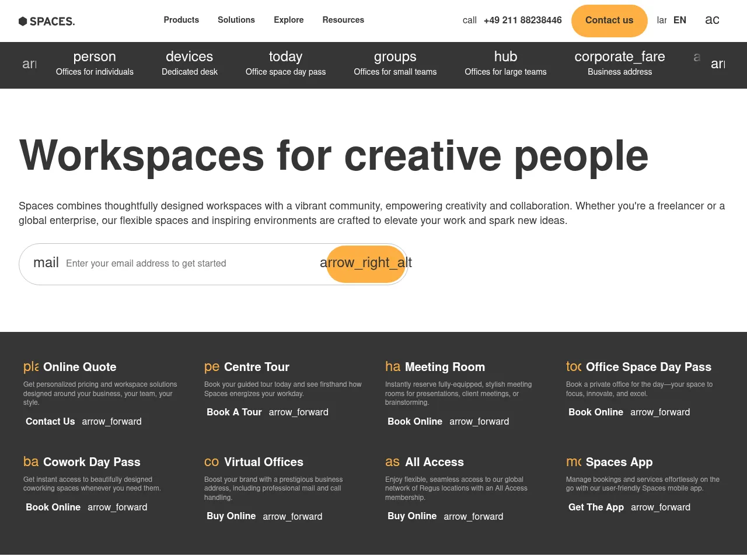Open the Solutions dropdown

(x=236, y=20)
